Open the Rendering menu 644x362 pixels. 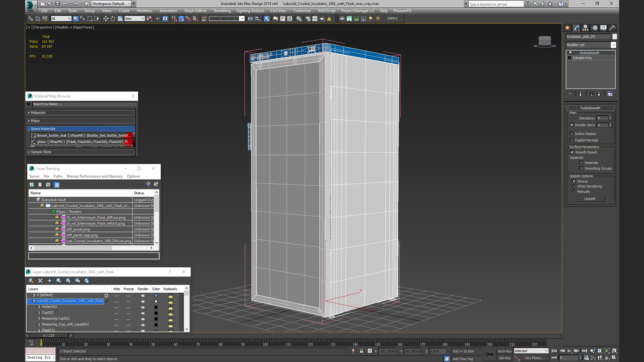pos(222,11)
